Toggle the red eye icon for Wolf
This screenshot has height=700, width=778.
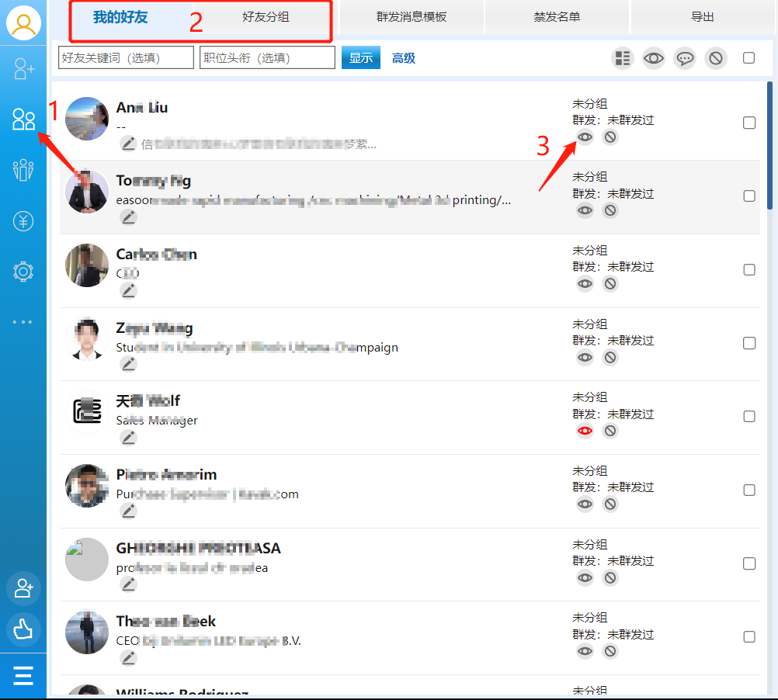[585, 431]
